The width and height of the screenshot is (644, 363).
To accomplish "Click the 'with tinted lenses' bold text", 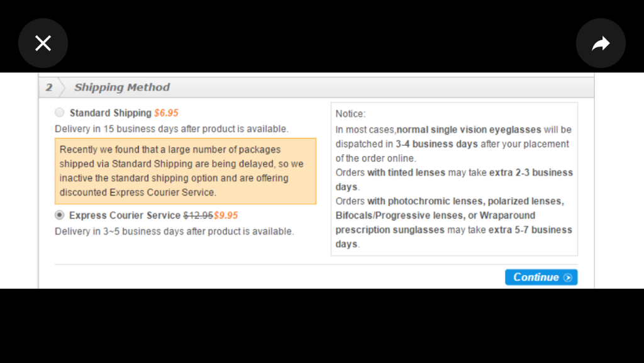I will (406, 172).
